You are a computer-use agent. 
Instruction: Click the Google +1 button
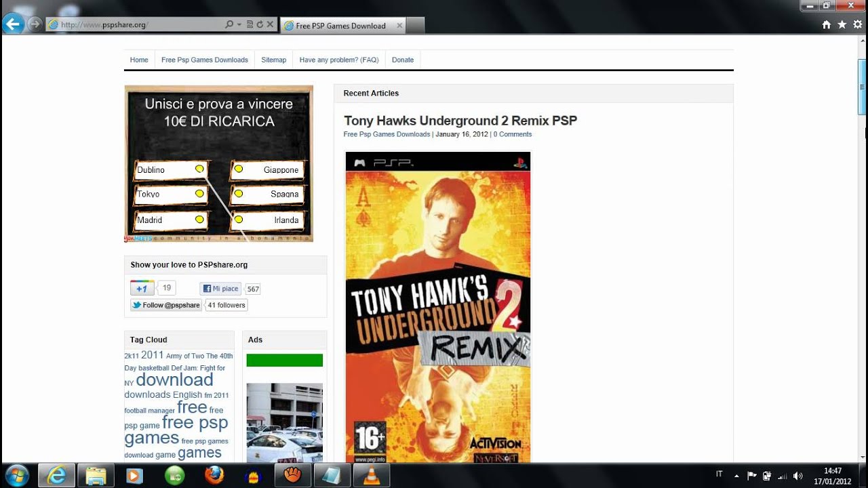click(142, 288)
